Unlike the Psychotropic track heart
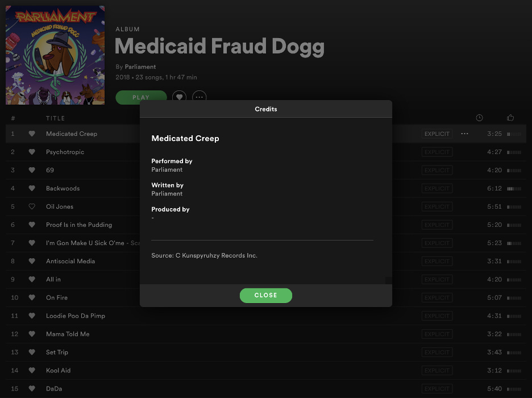Screen dimensions: 532x398 [32, 152]
